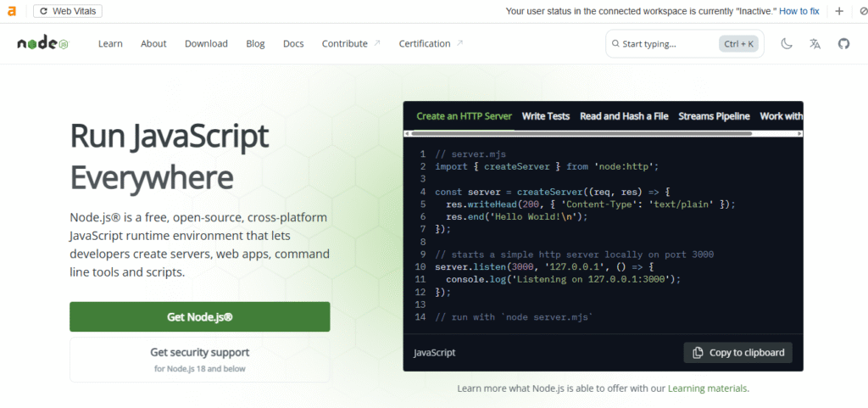Click the orange extension icon in top bar
The width and height of the screenshot is (868, 408).
(x=12, y=11)
